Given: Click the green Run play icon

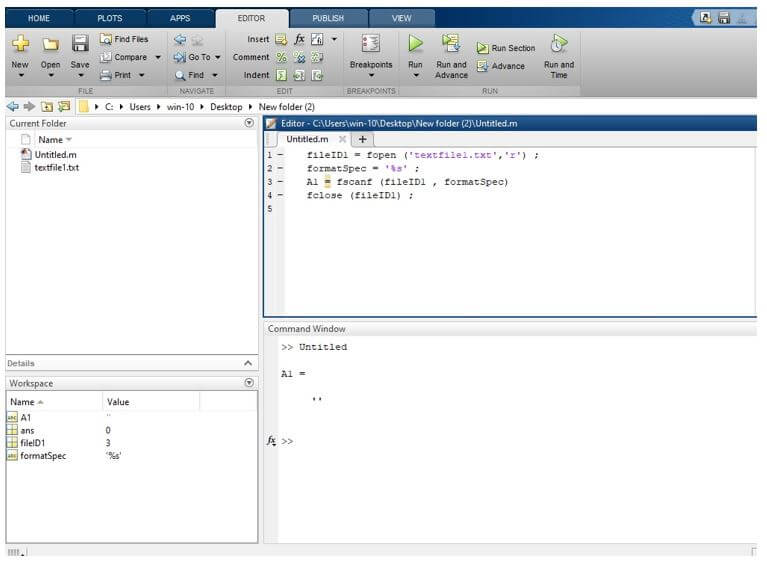Looking at the screenshot, I should coord(415,44).
